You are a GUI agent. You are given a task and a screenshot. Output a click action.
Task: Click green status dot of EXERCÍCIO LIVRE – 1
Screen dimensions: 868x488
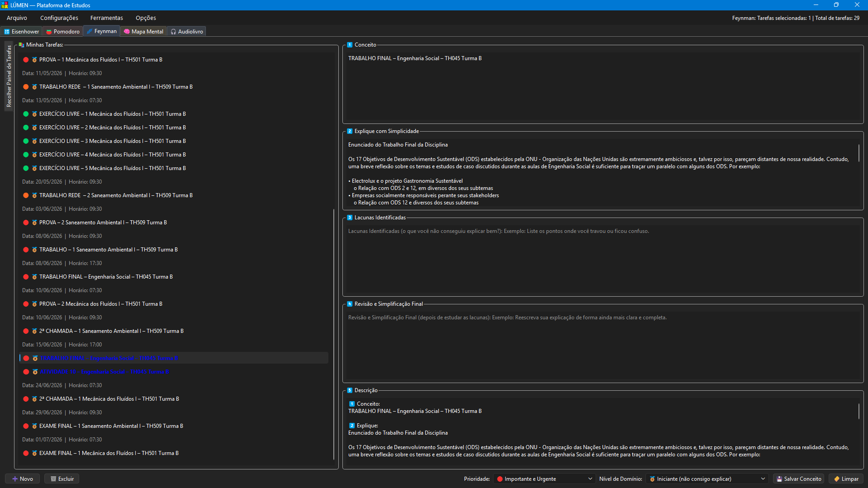pos(26,114)
